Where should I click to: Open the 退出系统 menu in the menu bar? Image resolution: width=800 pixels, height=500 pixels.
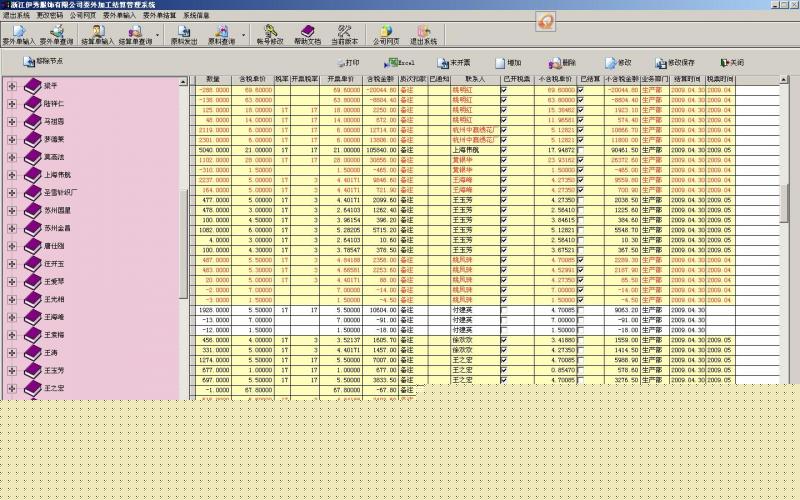coord(16,15)
